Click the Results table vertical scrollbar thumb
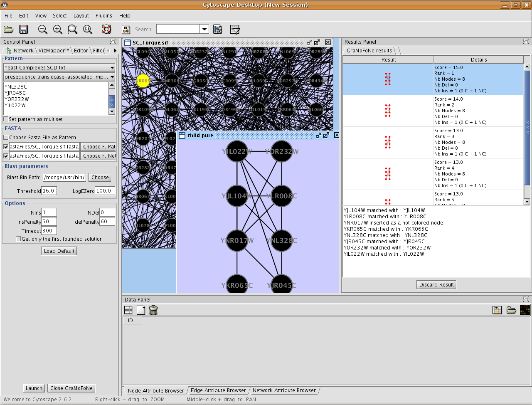532x405 pixels. (x=527, y=127)
